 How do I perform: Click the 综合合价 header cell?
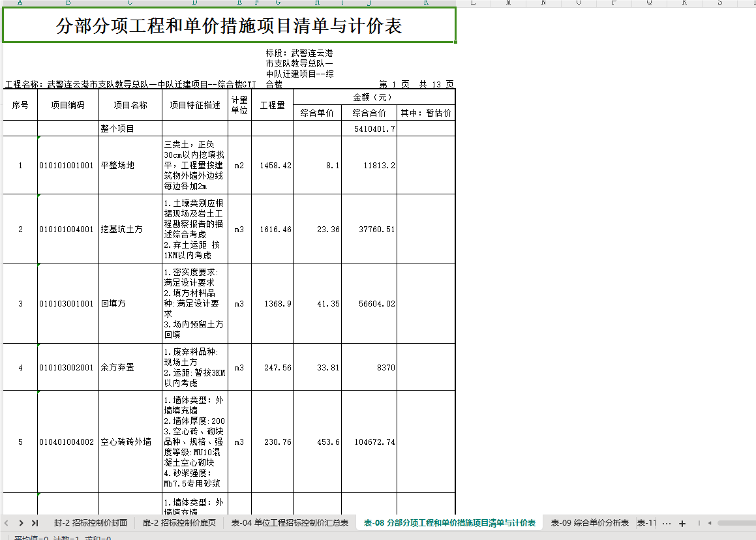[369, 113]
